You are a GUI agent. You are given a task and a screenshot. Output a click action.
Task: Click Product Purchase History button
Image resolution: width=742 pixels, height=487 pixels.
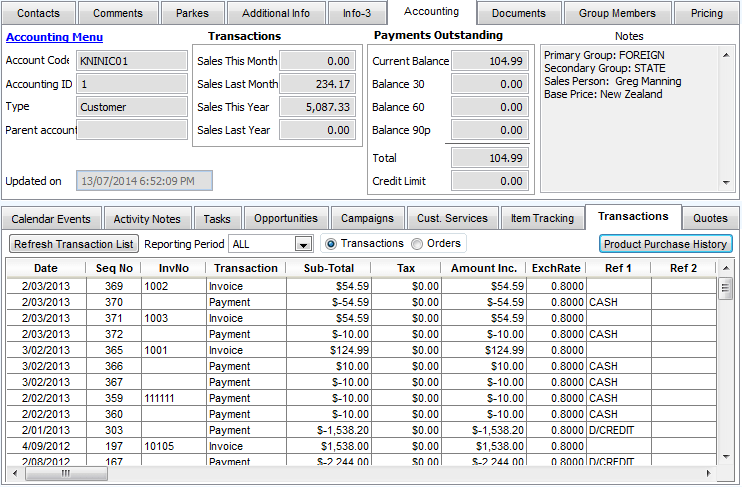(665, 244)
